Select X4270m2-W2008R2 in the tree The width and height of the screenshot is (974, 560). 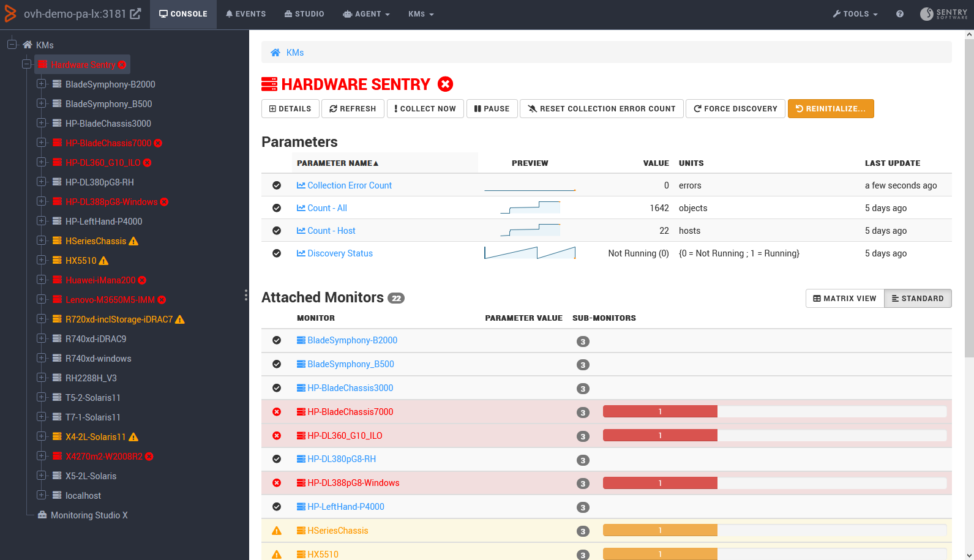(104, 457)
